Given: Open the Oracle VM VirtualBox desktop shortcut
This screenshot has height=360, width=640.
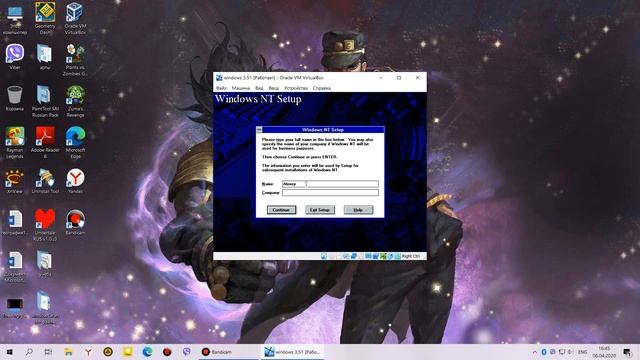Looking at the screenshot, I should click(x=75, y=18).
